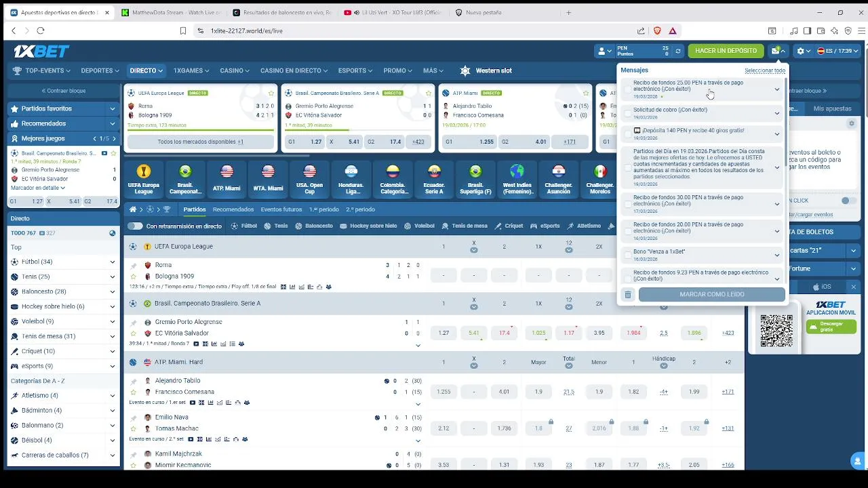Open the DEPORTES menu

(x=100, y=70)
